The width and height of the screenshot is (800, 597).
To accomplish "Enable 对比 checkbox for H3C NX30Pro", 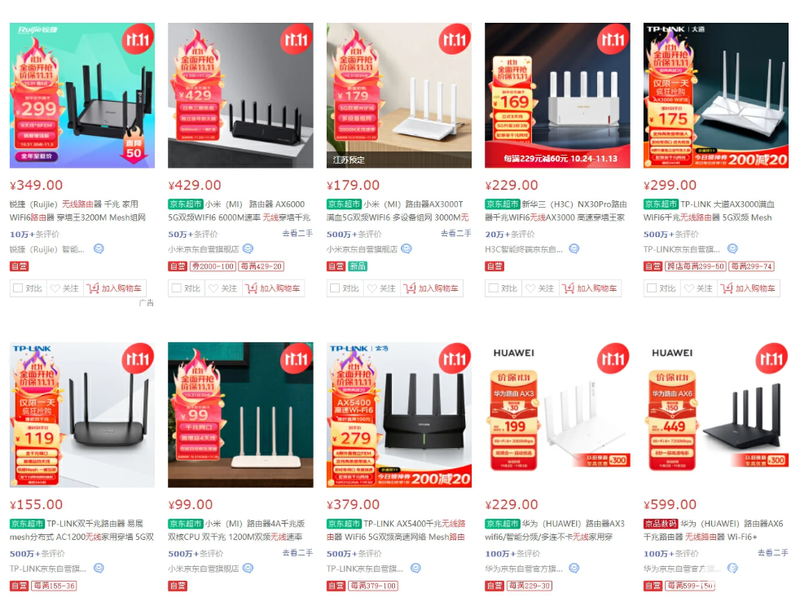I will [493, 288].
